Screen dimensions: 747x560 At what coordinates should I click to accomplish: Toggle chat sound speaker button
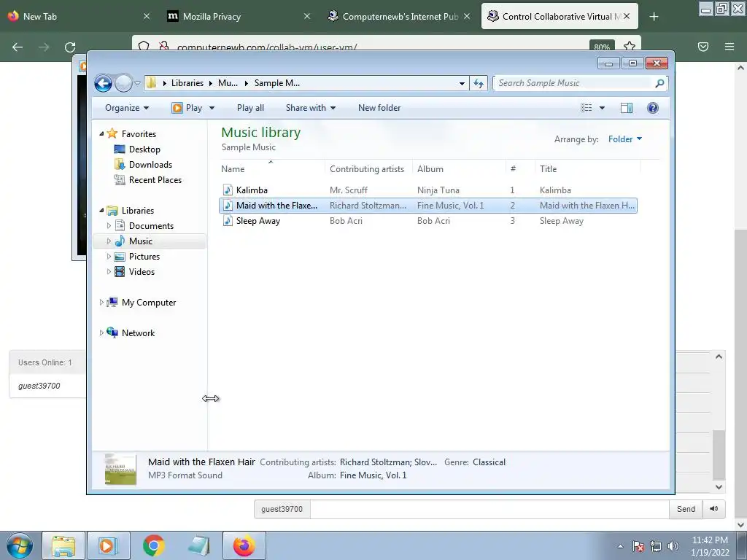pyautogui.click(x=713, y=509)
